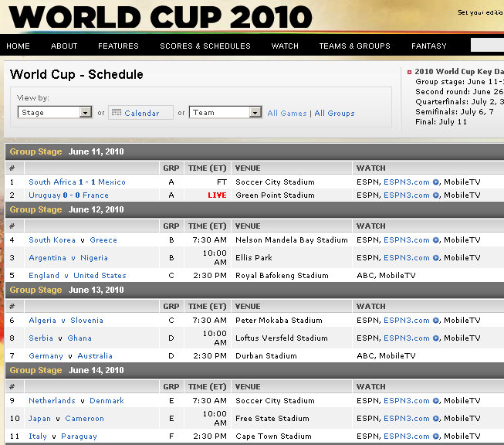Click the Green Point Stadium venue
The image size is (504, 445).
pyautogui.click(x=275, y=195)
